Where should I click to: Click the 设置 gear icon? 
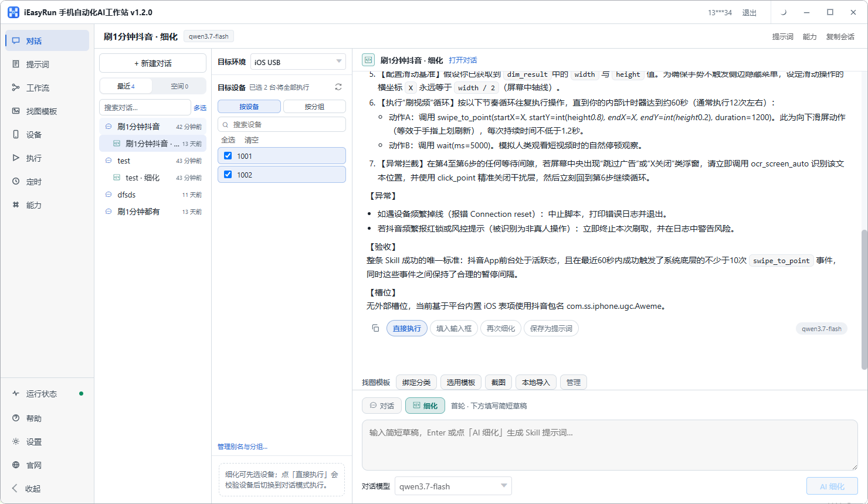(x=16, y=442)
